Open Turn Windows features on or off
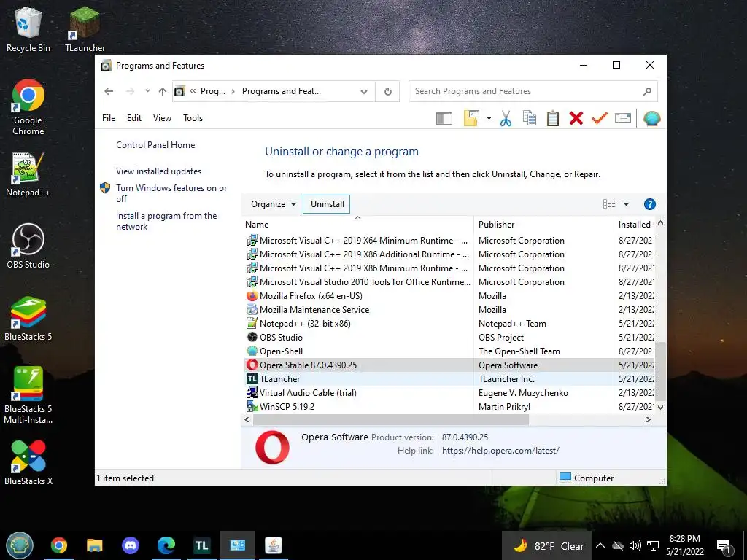Screen dimensions: 747x560 click(171, 193)
